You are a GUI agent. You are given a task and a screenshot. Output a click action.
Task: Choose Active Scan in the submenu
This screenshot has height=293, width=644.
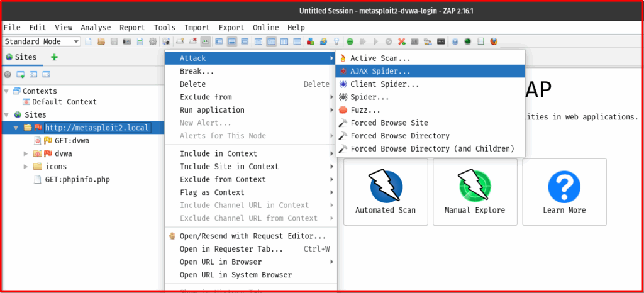[x=430, y=58]
